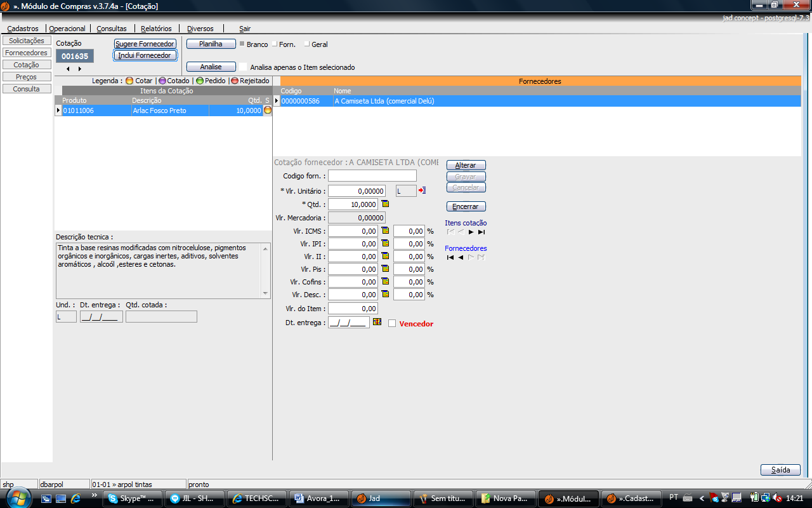Open calculator icon next to Qtd. field

[384, 204]
